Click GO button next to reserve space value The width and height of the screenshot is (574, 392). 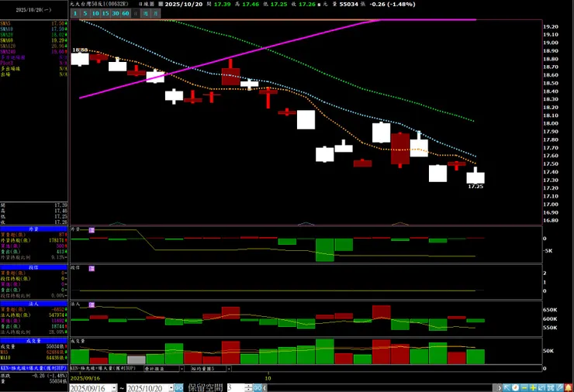pos(258,387)
